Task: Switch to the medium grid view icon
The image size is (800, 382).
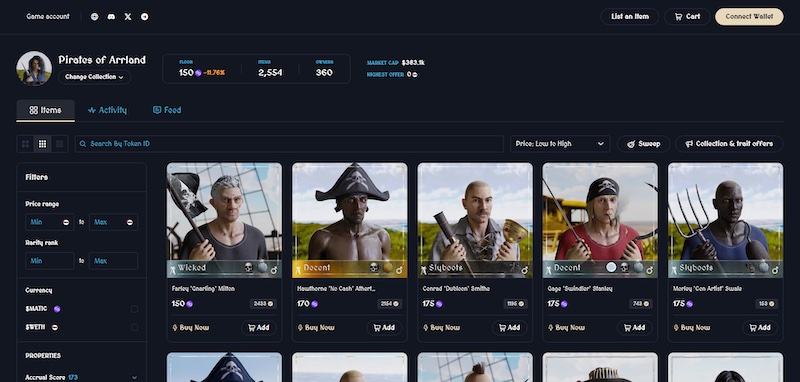Action: [42, 144]
